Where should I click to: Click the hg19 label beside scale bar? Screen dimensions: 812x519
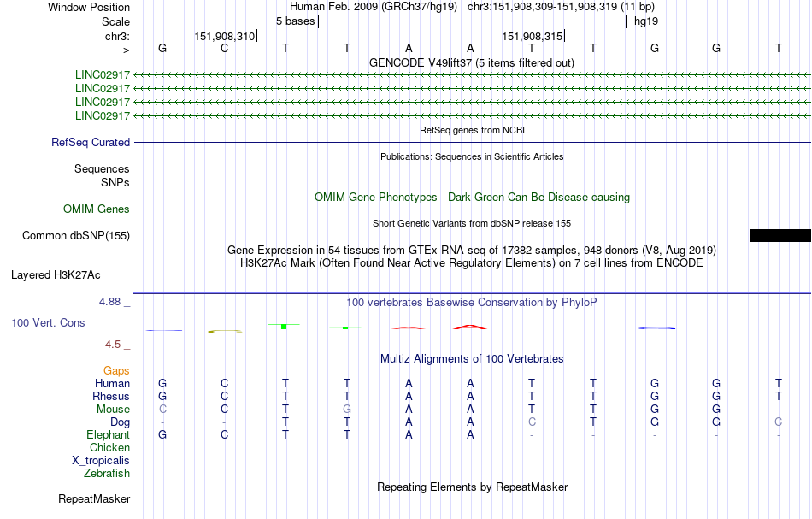646,21
